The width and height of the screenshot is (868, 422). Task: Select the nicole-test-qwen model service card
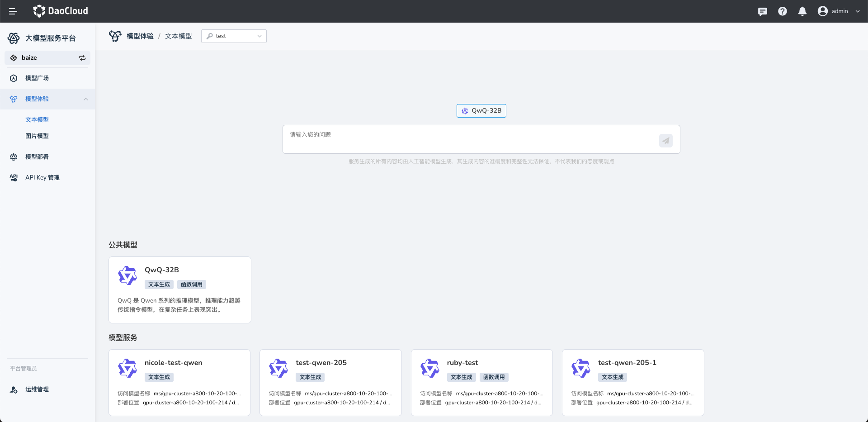(x=179, y=382)
